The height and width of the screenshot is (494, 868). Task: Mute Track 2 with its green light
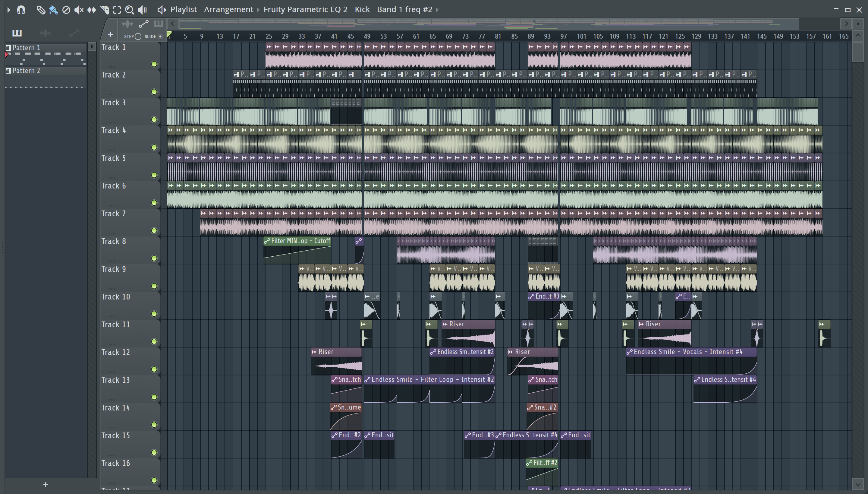click(x=154, y=92)
